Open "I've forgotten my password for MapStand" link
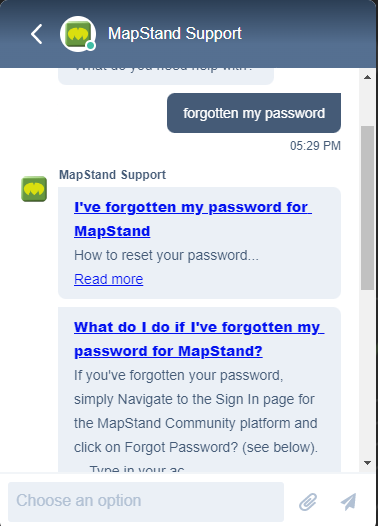 click(193, 219)
